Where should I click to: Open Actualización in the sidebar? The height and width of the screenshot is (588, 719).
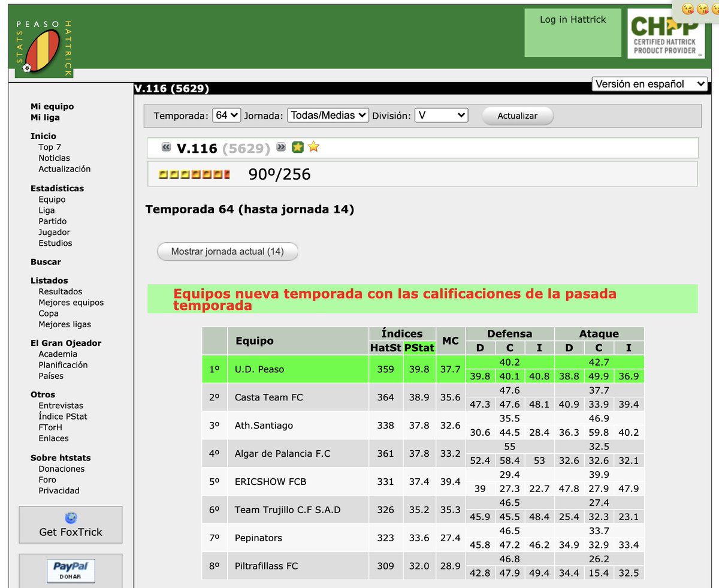pos(65,169)
